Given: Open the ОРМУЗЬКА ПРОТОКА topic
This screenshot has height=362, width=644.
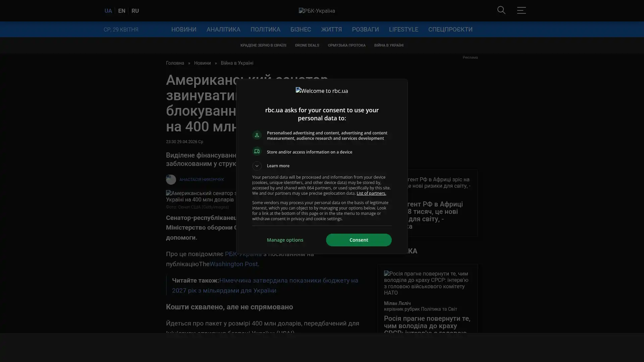Looking at the screenshot, I should (x=346, y=45).
